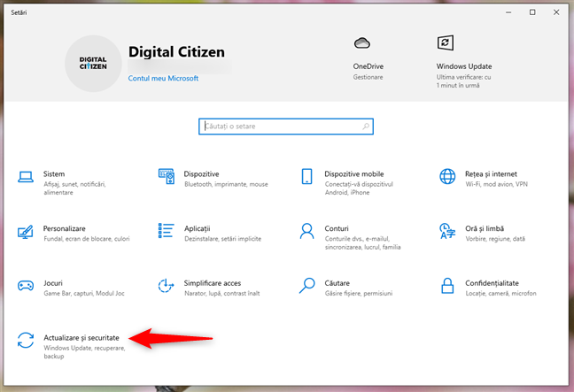
Task: Click 'Game Bar, capturi, Modul Joc' description
Action: 84,293
